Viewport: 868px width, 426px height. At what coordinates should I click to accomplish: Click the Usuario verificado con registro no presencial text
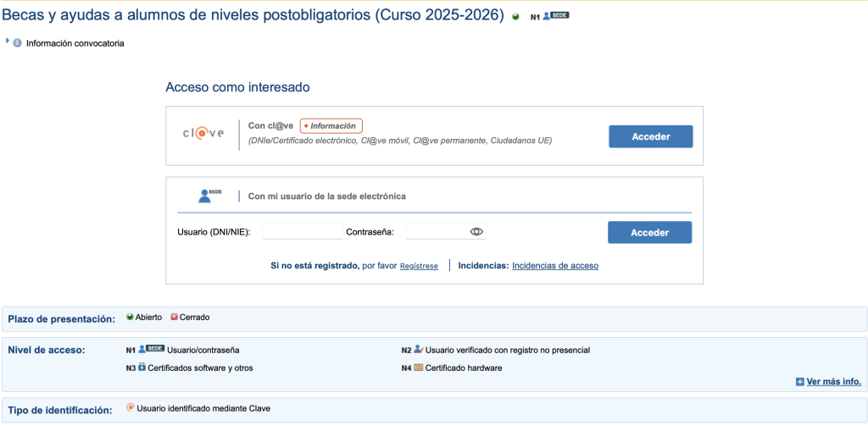pos(508,351)
